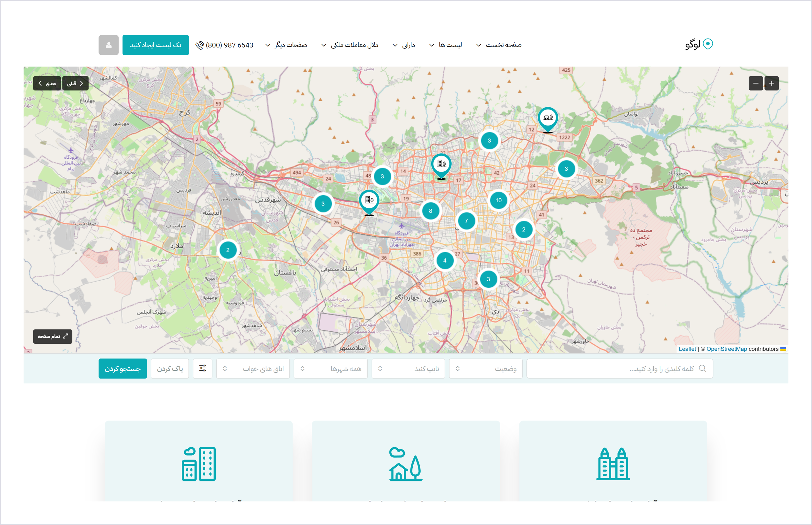Expand the دارایی menu
Screen dimensions: 812x525
click(404, 45)
